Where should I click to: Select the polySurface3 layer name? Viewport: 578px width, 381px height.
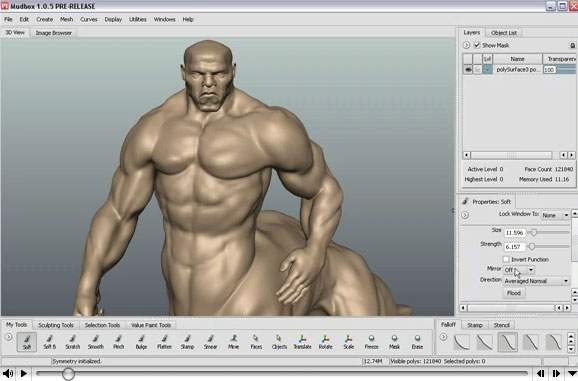tap(518, 69)
